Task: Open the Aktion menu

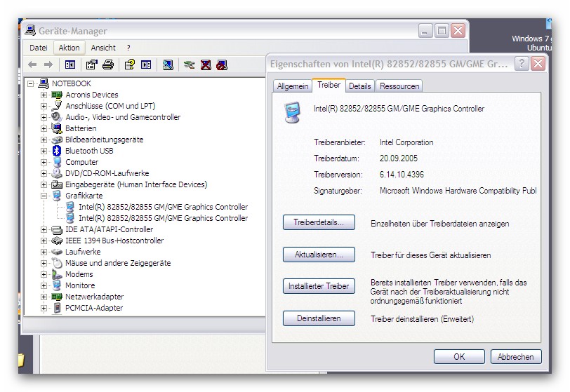Action: coord(69,48)
